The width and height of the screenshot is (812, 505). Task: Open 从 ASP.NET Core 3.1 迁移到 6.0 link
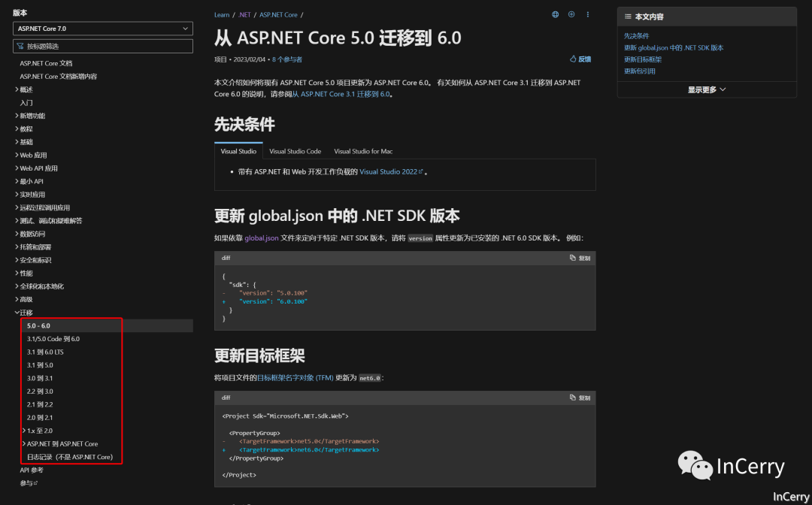click(x=341, y=94)
